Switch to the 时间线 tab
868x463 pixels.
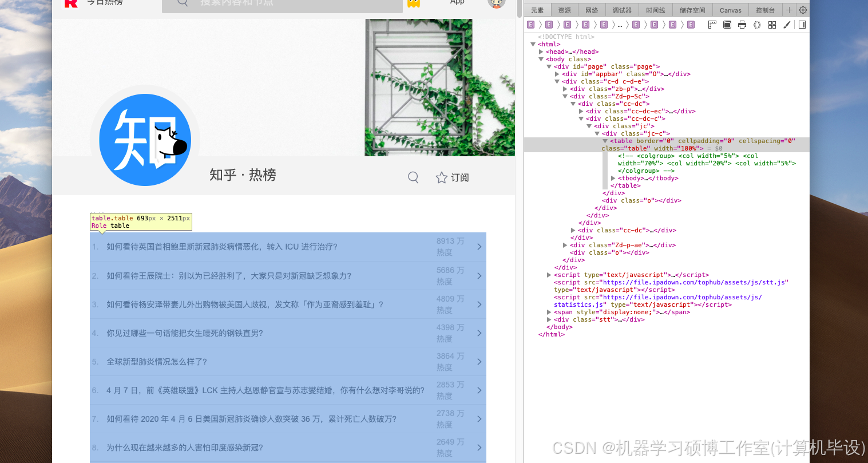[656, 10]
